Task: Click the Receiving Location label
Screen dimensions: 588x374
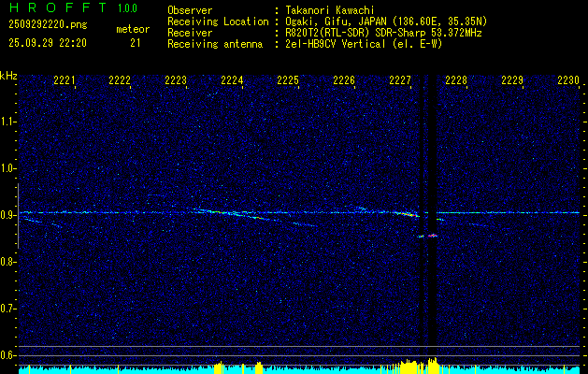Action: (218, 22)
